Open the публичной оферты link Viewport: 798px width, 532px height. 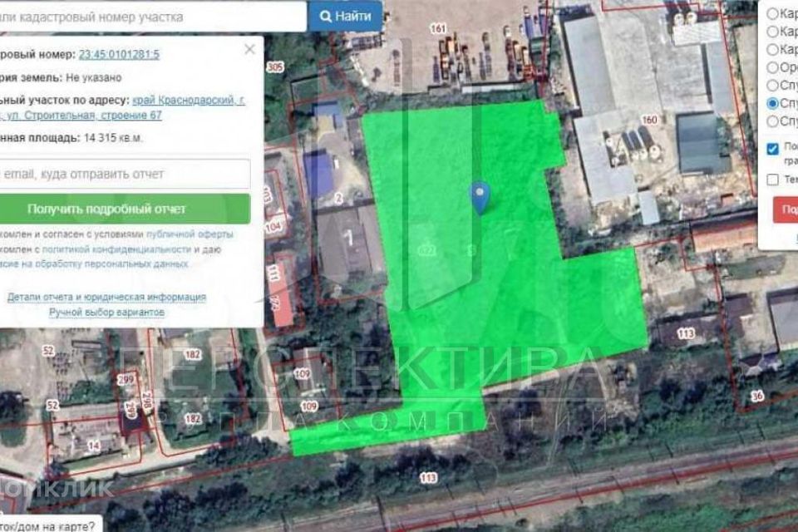[199, 234]
